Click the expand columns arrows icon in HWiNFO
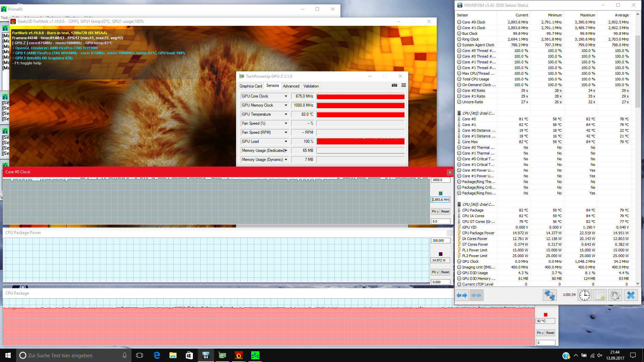Viewport: 644px width, 362px height. click(x=462, y=295)
